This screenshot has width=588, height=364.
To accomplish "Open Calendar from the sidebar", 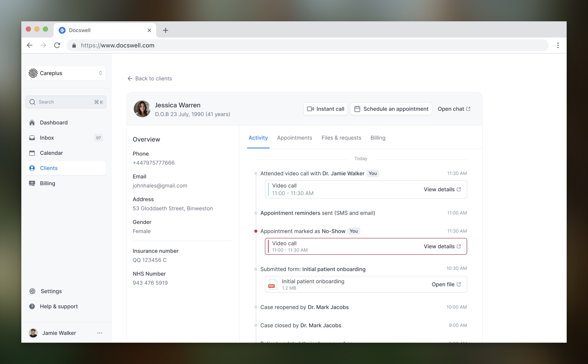I will pyautogui.click(x=66, y=153).
